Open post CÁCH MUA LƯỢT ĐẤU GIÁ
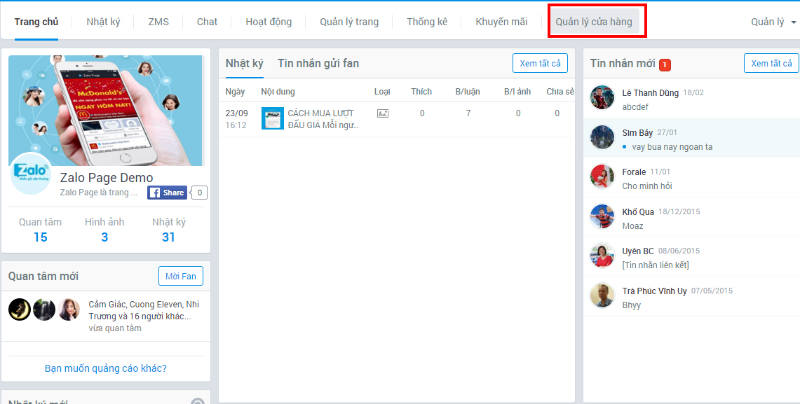 tap(323, 119)
